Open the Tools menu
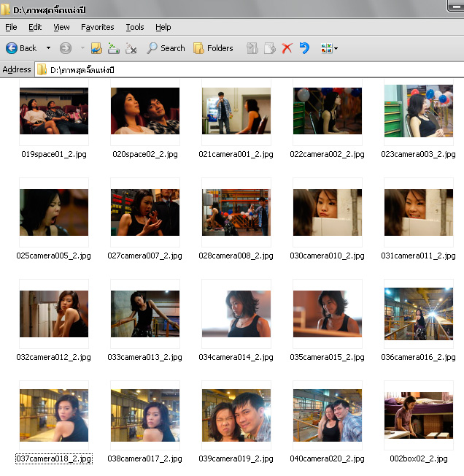Viewport: 464px width, 476px height. coord(135,27)
